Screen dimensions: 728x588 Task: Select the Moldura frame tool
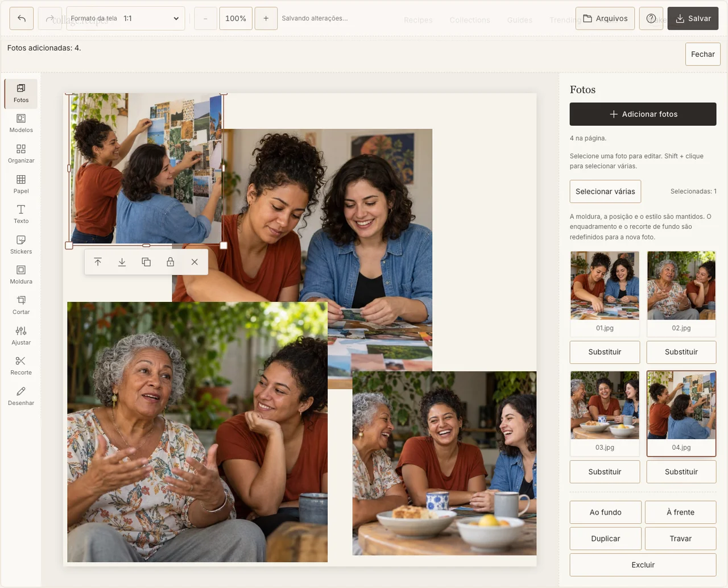21,275
